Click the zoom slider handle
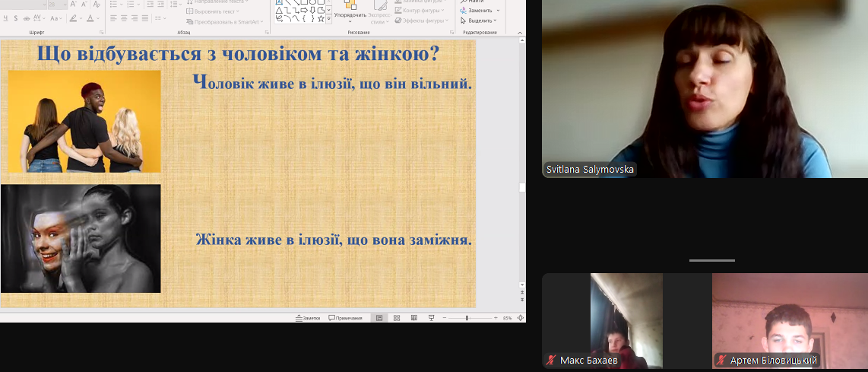 [467, 318]
